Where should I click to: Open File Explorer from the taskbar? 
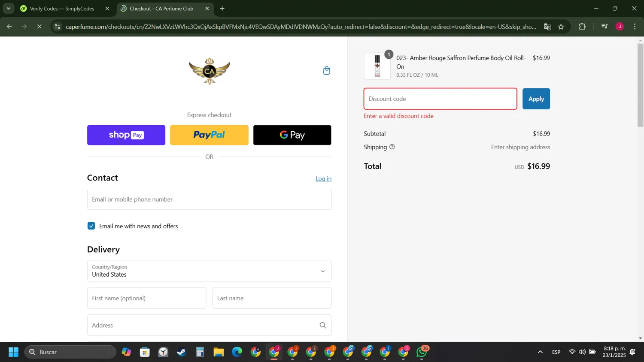coord(219,352)
